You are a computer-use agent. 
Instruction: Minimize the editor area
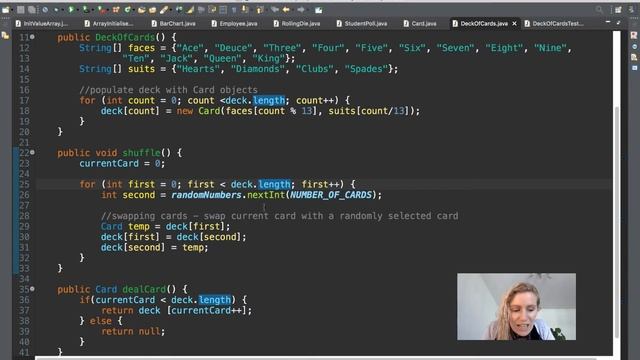click(x=608, y=22)
